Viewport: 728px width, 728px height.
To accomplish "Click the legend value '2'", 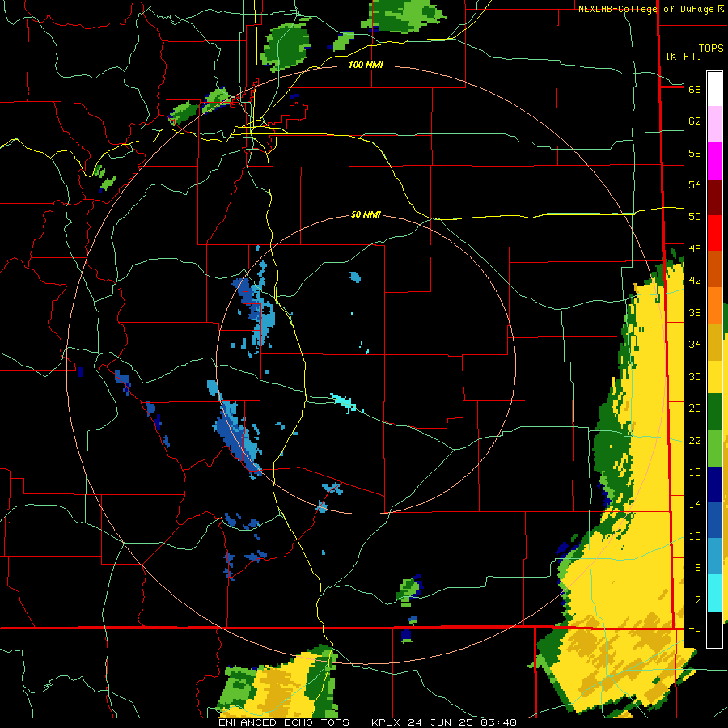I will click(x=698, y=599).
